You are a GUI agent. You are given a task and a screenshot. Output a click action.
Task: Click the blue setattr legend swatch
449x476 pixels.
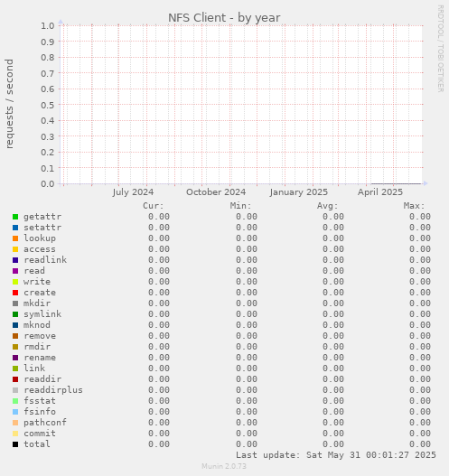pyautogui.click(x=15, y=228)
